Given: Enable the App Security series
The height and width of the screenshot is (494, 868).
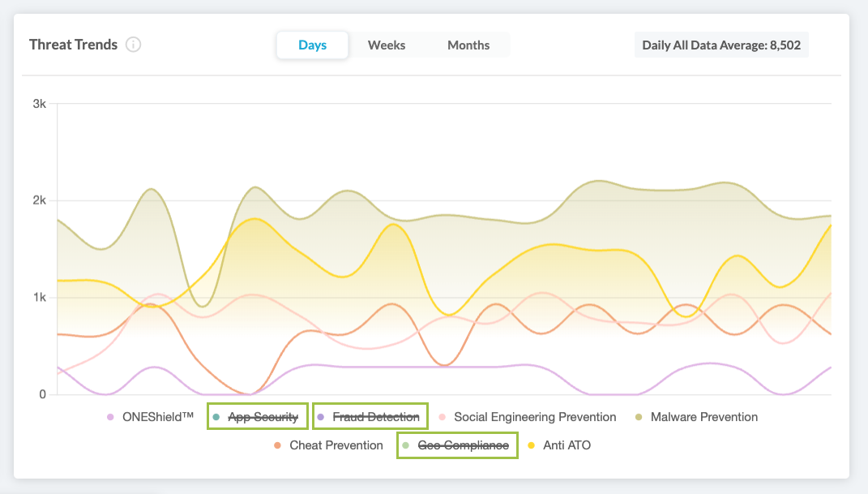Looking at the screenshot, I should (x=263, y=417).
